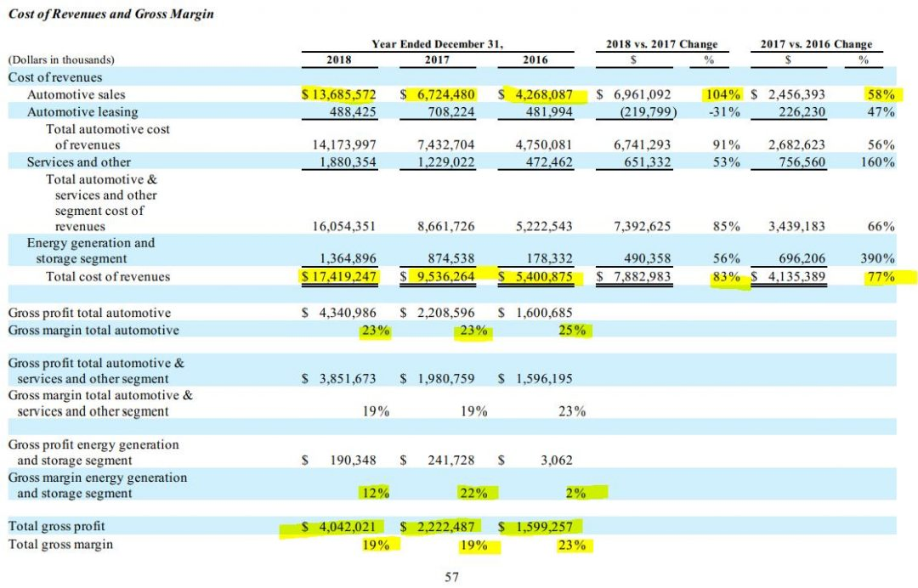Click the 'Cost of Revenues and Gross Margin' heading
The image size is (918, 588).
click(110, 14)
